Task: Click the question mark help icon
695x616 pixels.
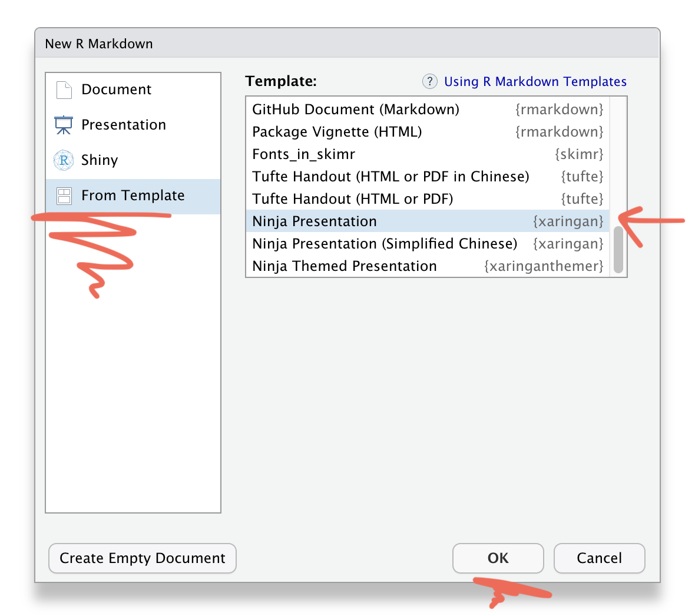Action: [429, 81]
